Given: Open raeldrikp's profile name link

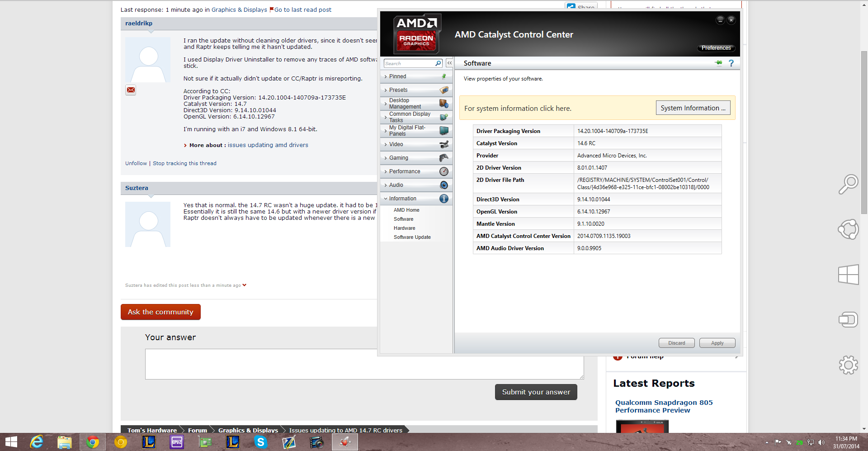Looking at the screenshot, I should (x=139, y=24).
